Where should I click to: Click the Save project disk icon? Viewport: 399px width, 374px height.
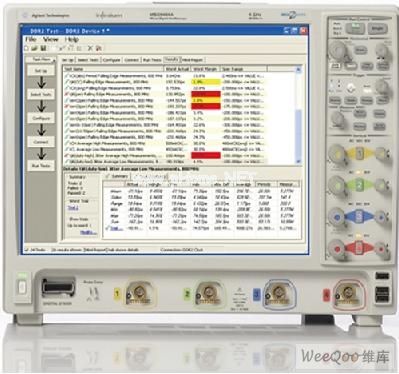(x=43, y=49)
